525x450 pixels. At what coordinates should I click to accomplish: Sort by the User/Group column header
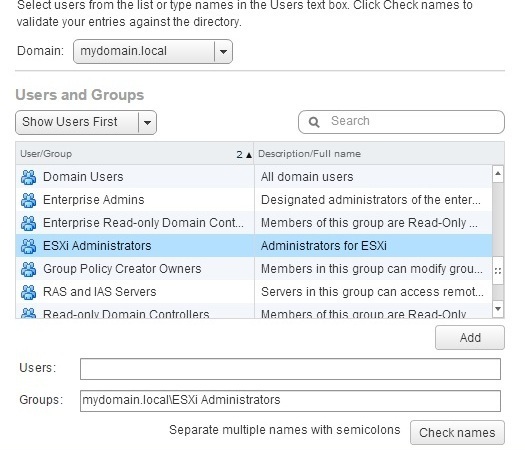pos(135,154)
